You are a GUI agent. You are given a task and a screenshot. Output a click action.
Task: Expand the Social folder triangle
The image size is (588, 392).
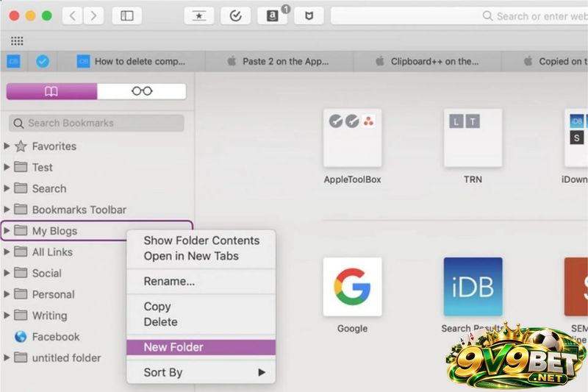[7, 273]
